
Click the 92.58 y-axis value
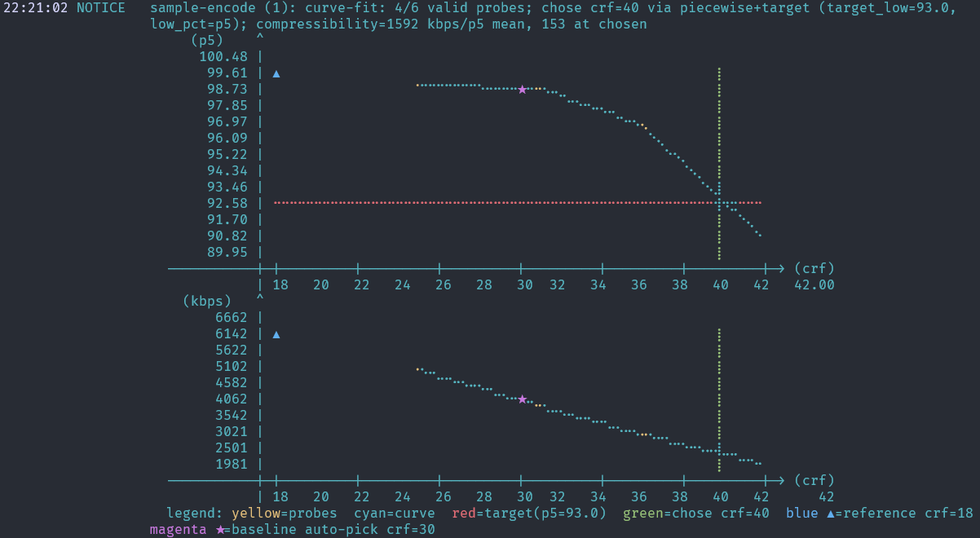click(227, 204)
